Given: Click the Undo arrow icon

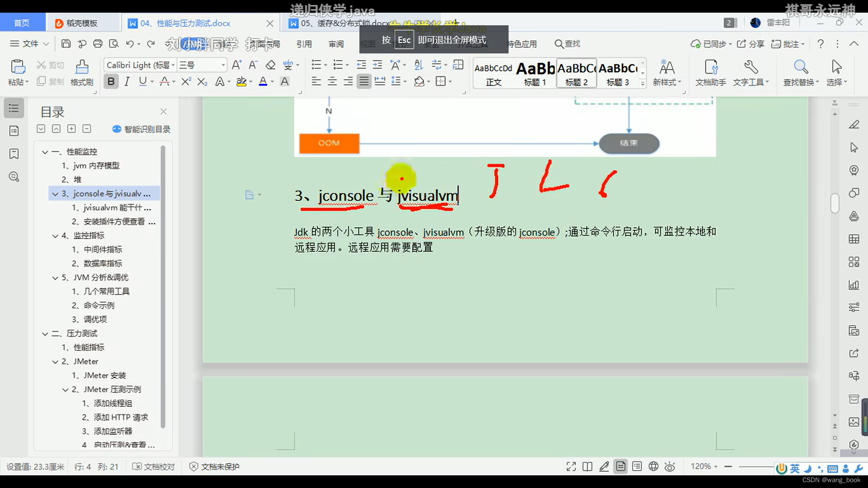Looking at the screenshot, I should [x=130, y=43].
